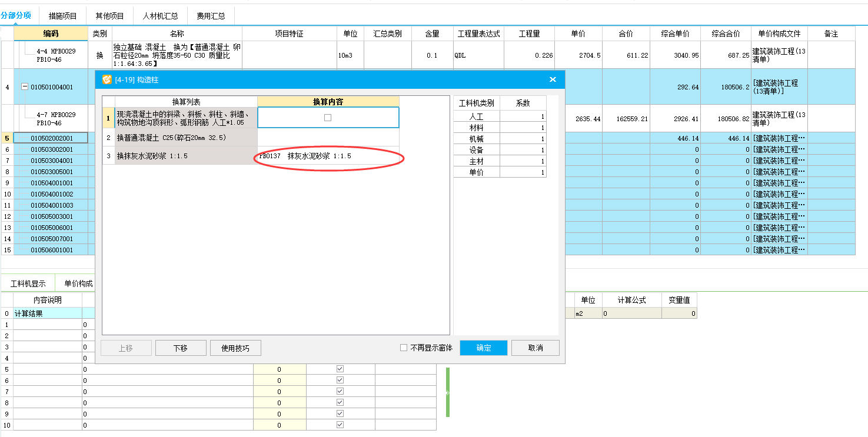
Task: Edit the 设备 coefficient value
Action: pos(523,150)
